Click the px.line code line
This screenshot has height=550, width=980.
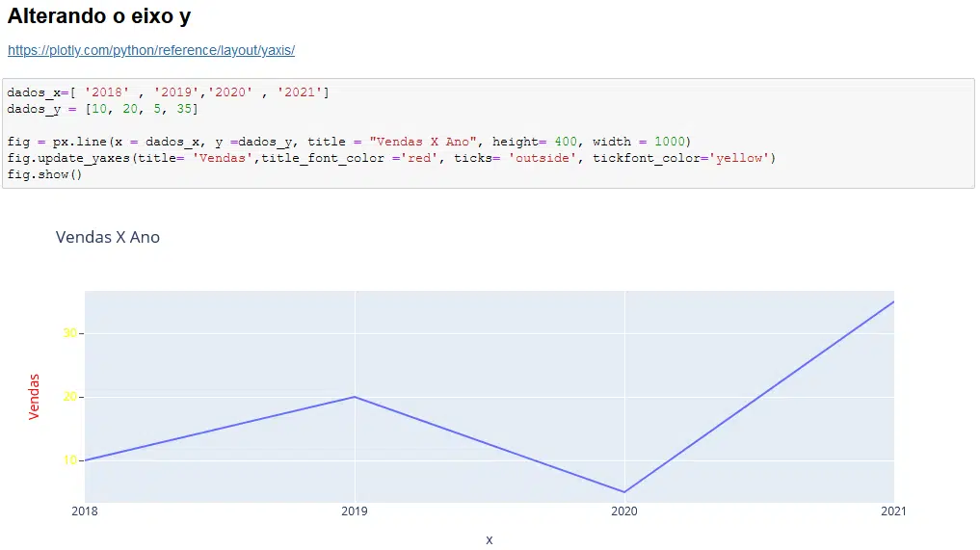(349, 142)
